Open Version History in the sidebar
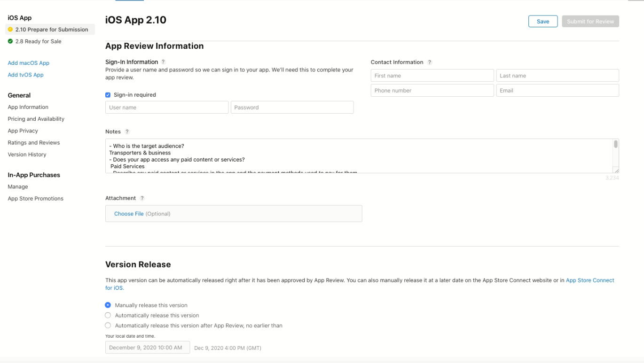Viewport: 644px width, 363px height. click(27, 154)
